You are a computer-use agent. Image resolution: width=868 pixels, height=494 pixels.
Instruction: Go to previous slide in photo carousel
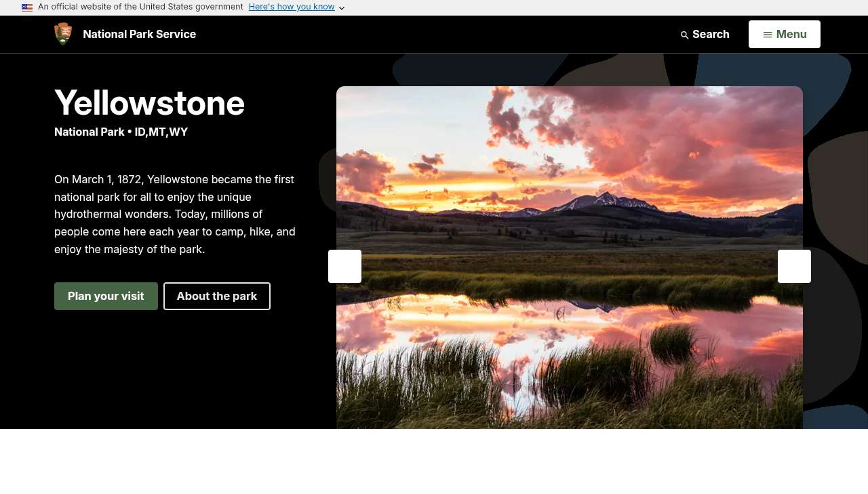pyautogui.click(x=344, y=266)
